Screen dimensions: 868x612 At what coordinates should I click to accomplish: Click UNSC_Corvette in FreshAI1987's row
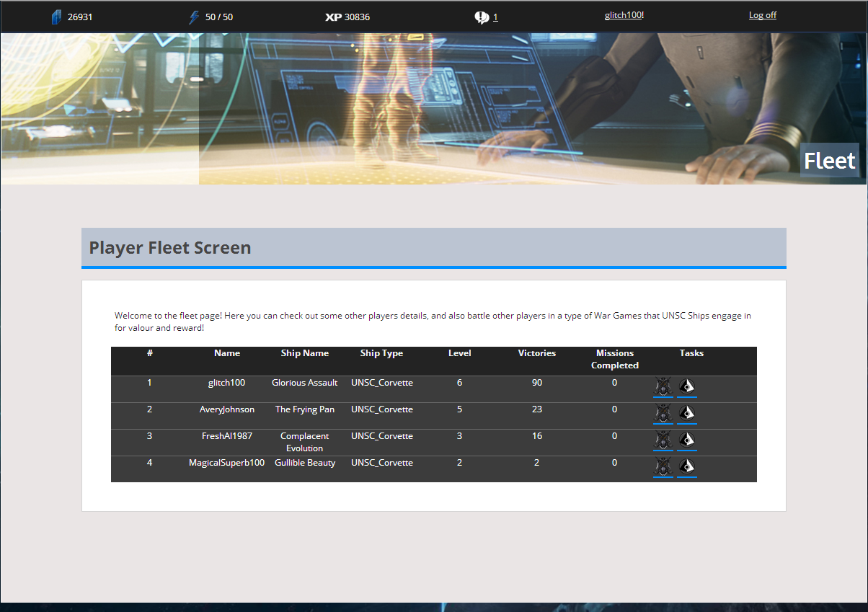click(x=382, y=436)
